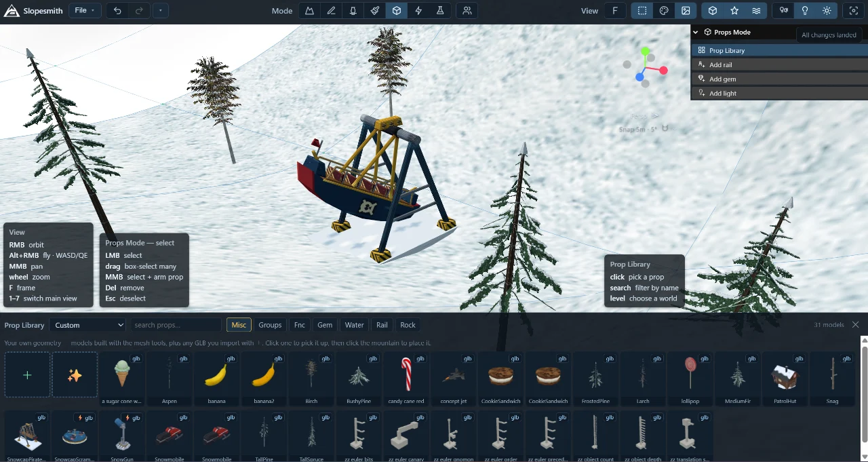
Task: Select the lightning bolt mode
Action: coord(418,11)
